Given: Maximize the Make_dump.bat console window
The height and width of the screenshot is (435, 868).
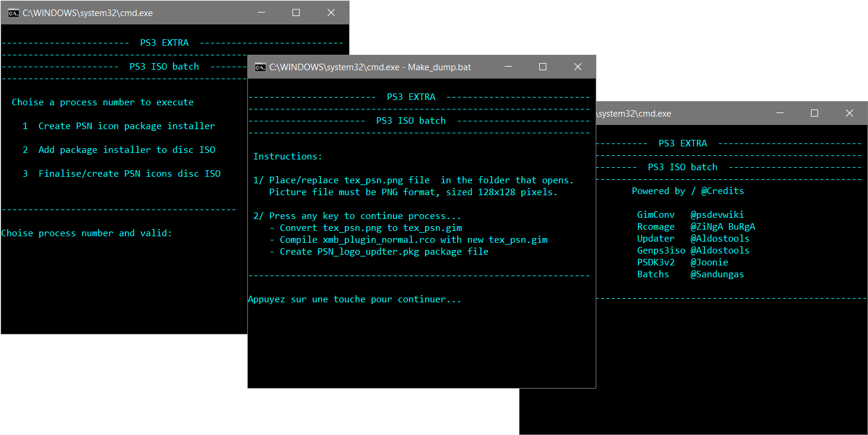Looking at the screenshot, I should [x=543, y=67].
